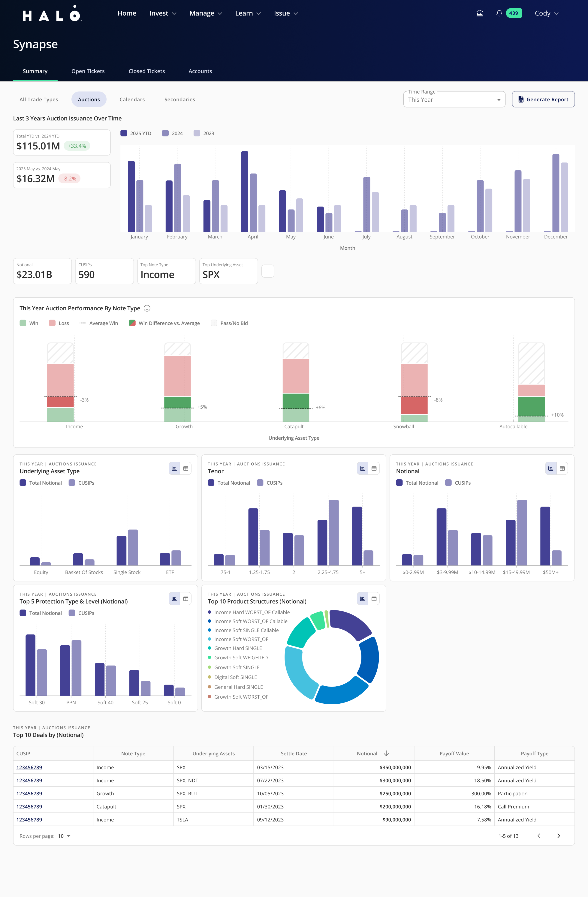Select chart view icon on Notional card

pyautogui.click(x=551, y=468)
